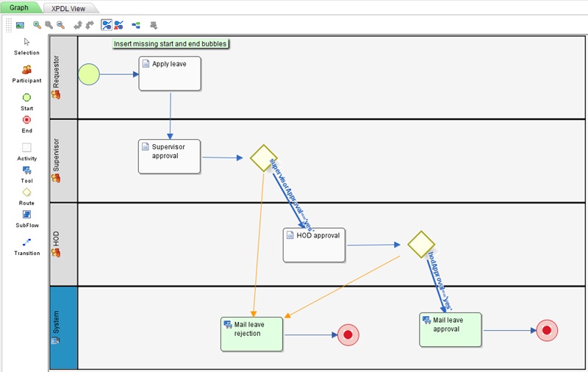Click the green start circle in Requestor lane
This screenshot has width=588, height=372.
pos(89,74)
